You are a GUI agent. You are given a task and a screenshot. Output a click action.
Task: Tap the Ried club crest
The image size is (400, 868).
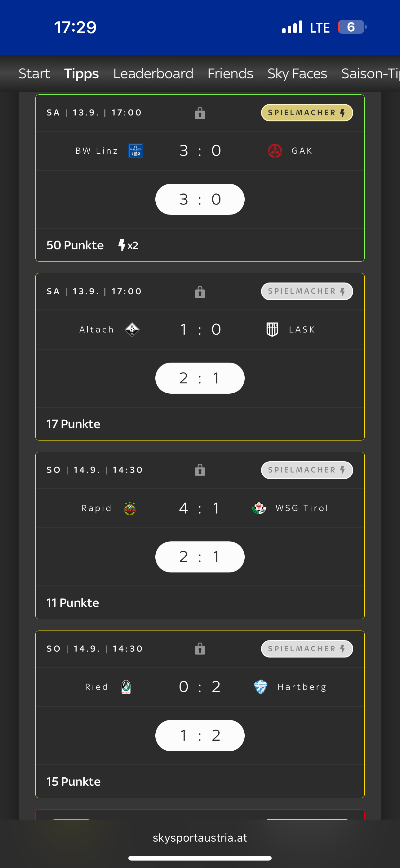tap(126, 687)
